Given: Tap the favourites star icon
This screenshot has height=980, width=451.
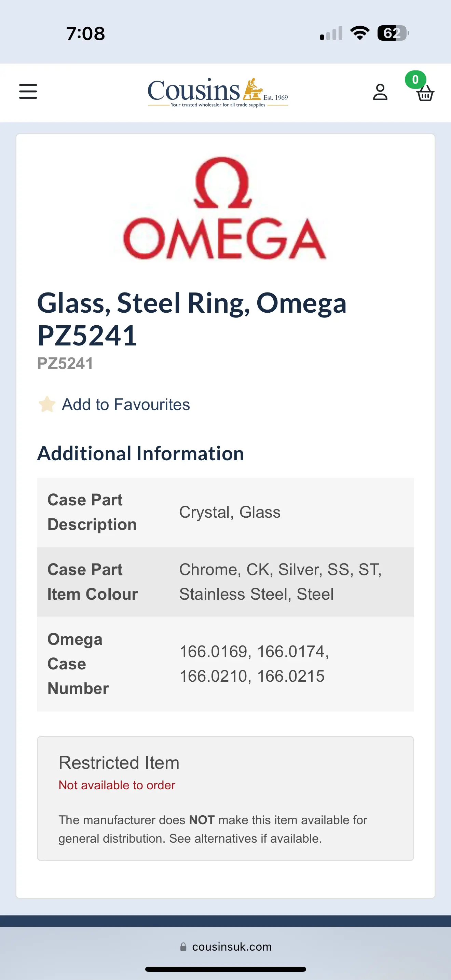Looking at the screenshot, I should pyautogui.click(x=47, y=404).
